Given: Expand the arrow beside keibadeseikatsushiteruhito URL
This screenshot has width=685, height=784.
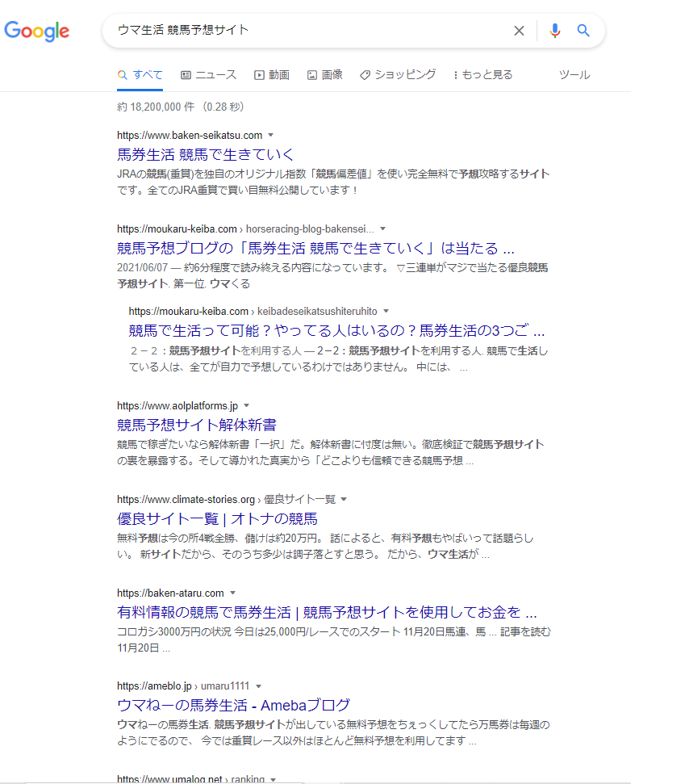Looking at the screenshot, I should [386, 311].
